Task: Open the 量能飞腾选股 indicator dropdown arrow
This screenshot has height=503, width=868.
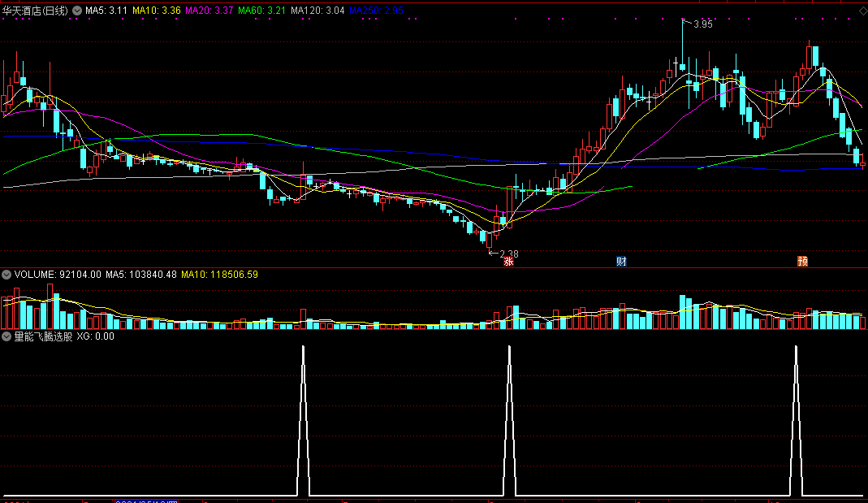Action: [6, 336]
